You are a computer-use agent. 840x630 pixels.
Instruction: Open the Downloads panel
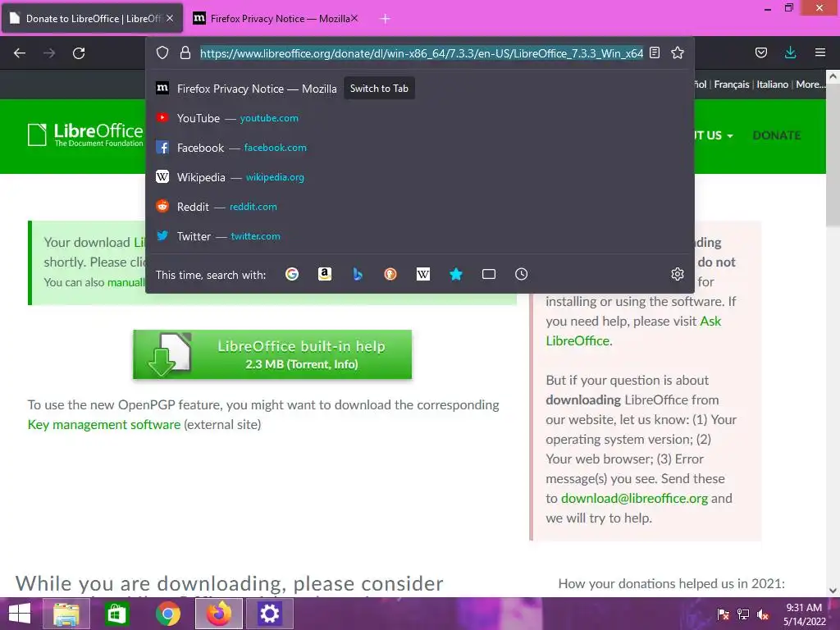tap(790, 52)
